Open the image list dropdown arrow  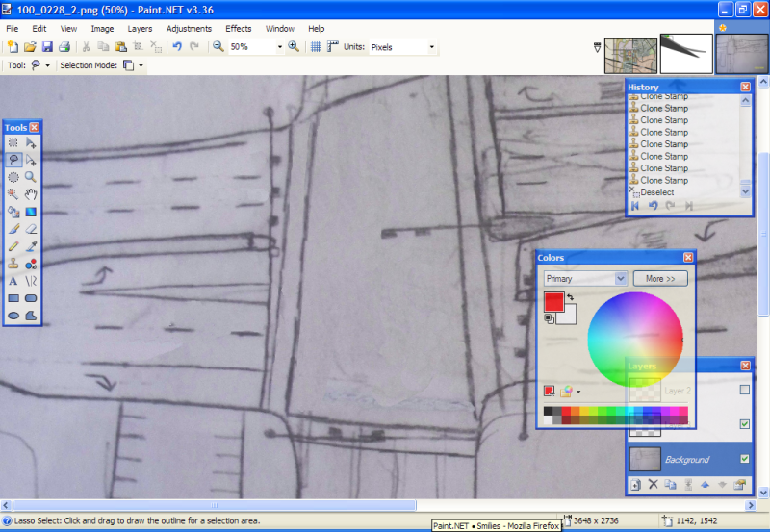coord(597,47)
